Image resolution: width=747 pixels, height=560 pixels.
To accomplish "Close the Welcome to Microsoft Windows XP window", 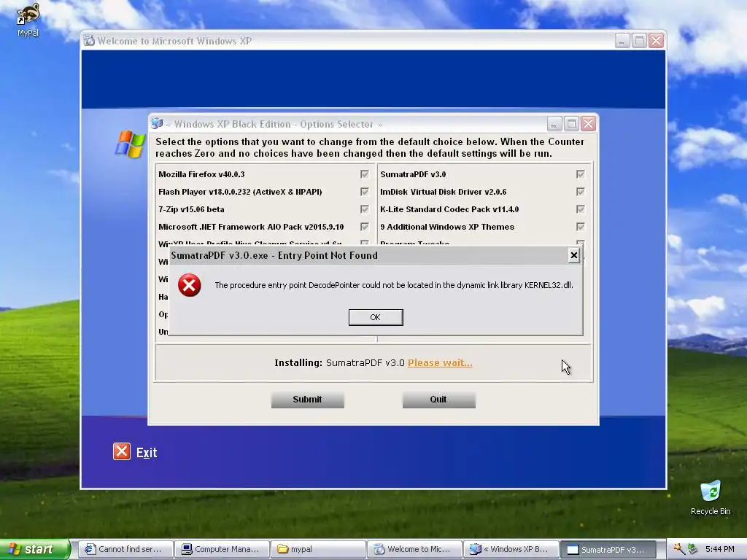I will [x=656, y=41].
